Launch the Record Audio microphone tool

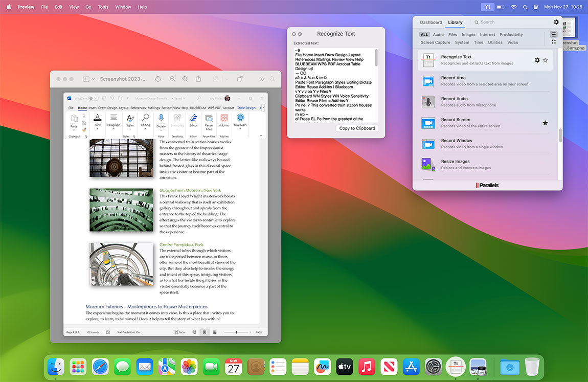click(428, 102)
